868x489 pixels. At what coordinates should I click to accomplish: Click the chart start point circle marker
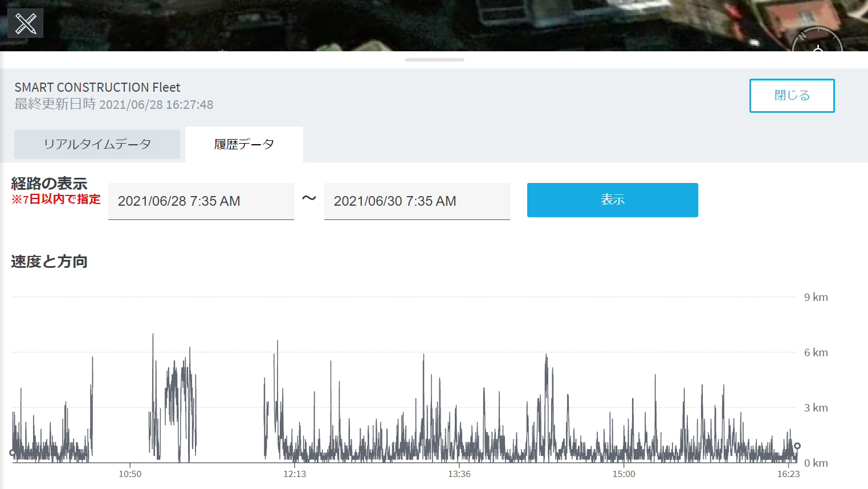point(13,453)
